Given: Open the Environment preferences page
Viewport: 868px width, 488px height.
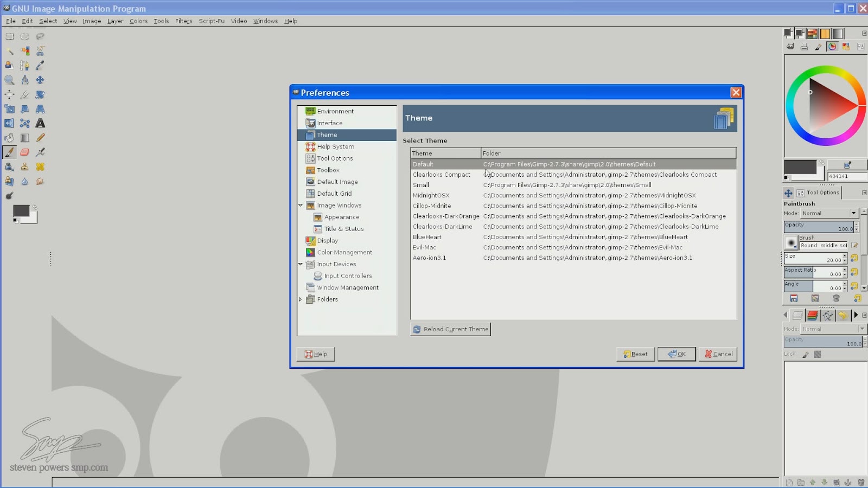Looking at the screenshot, I should click(x=335, y=111).
